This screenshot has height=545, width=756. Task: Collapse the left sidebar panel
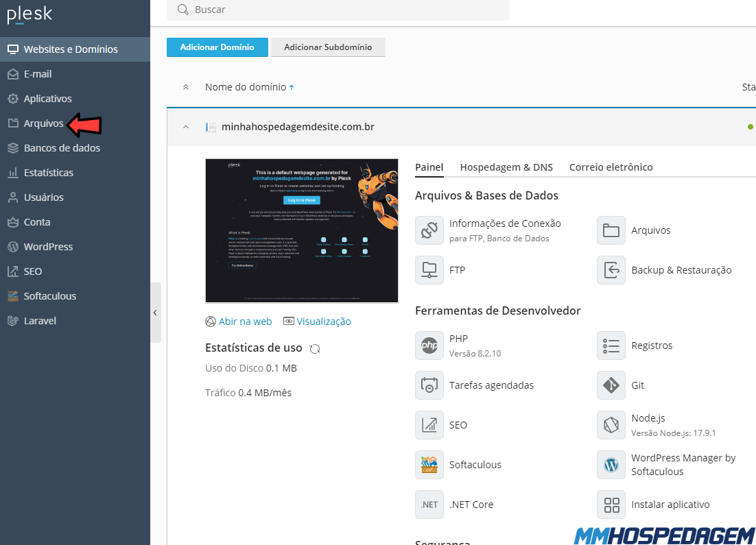155,313
